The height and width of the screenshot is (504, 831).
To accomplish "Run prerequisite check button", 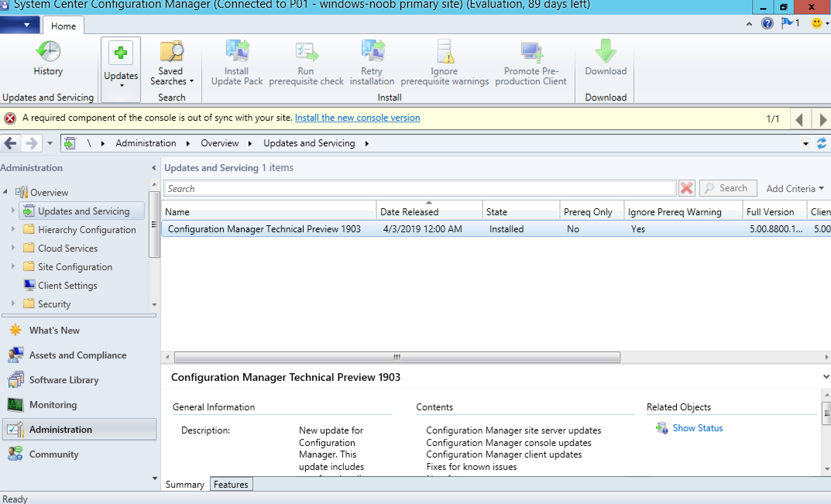I will click(306, 63).
